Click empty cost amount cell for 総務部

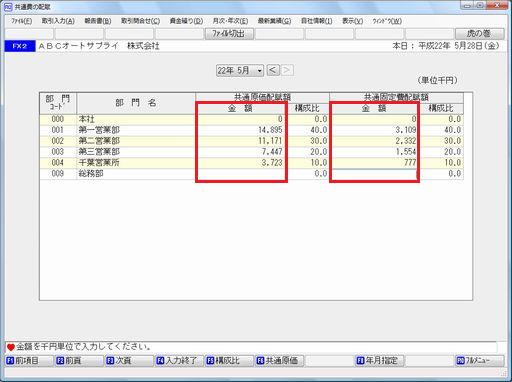click(x=241, y=174)
